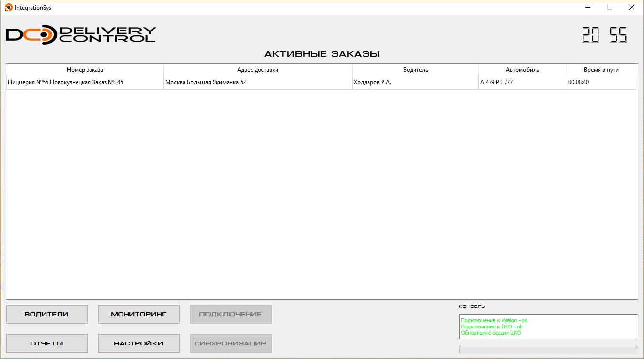
Task: Click the Автомобиль column header
Action: 522,70
